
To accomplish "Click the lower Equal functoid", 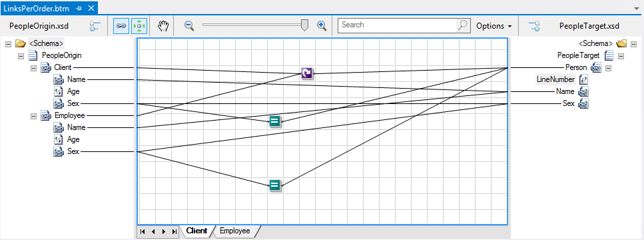I will click(275, 185).
